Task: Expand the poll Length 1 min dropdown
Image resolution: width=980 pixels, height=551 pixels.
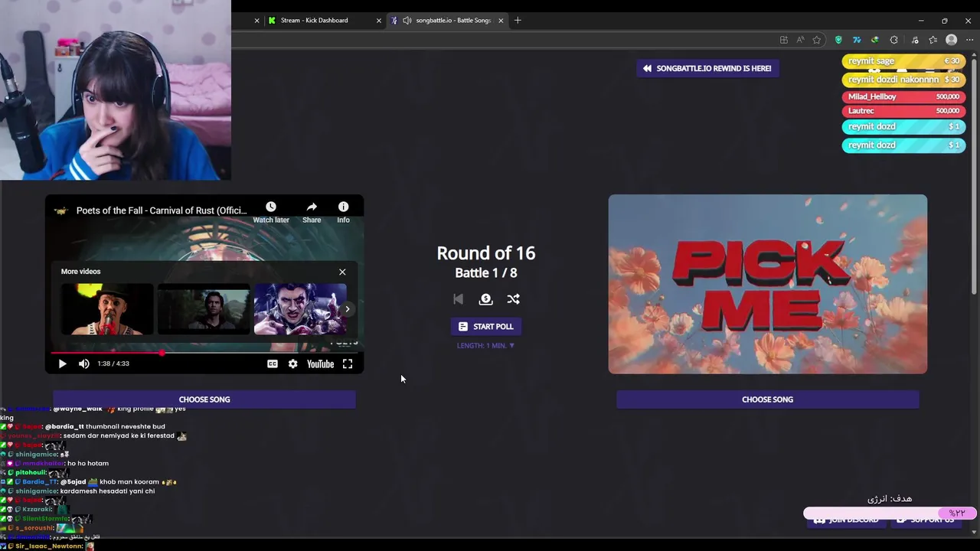Action: pos(485,346)
